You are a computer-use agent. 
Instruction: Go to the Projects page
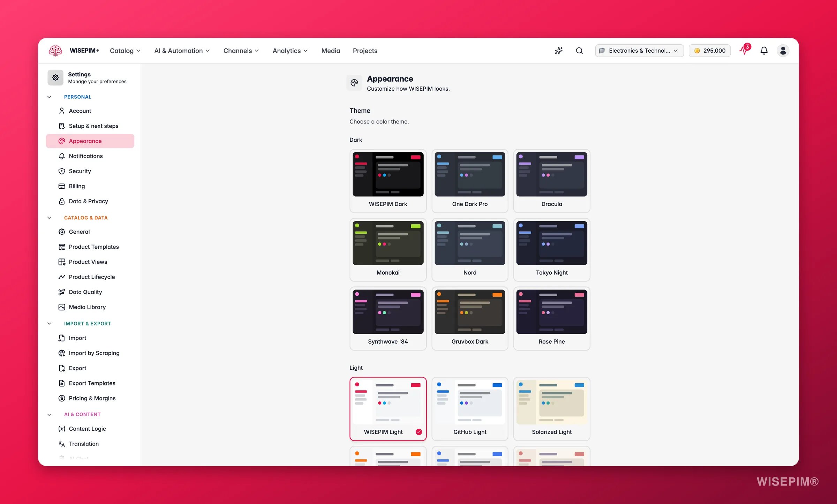click(x=365, y=51)
